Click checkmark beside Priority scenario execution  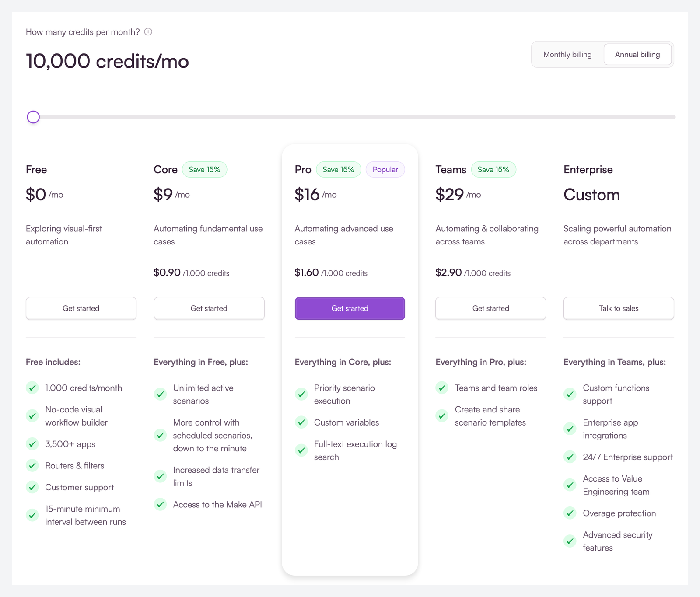point(301,395)
